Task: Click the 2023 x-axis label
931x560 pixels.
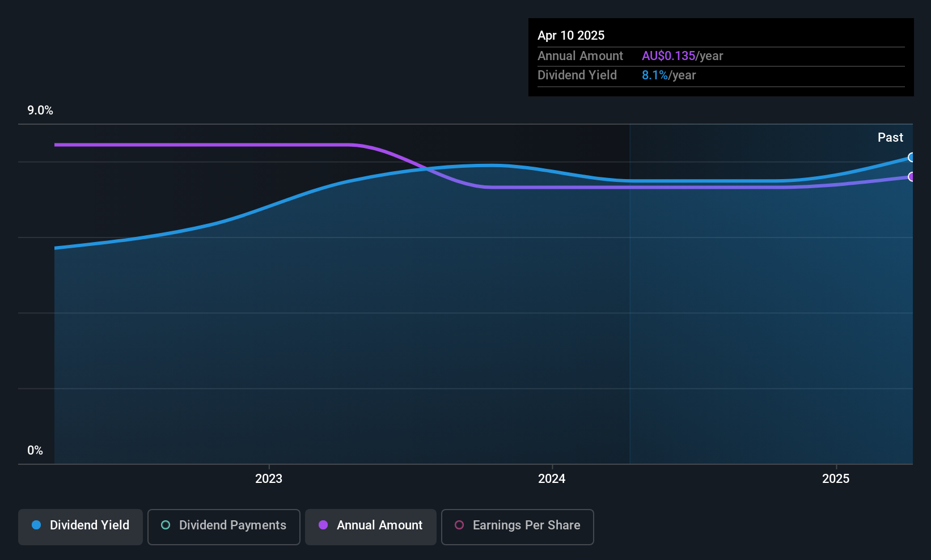Action: tap(269, 478)
